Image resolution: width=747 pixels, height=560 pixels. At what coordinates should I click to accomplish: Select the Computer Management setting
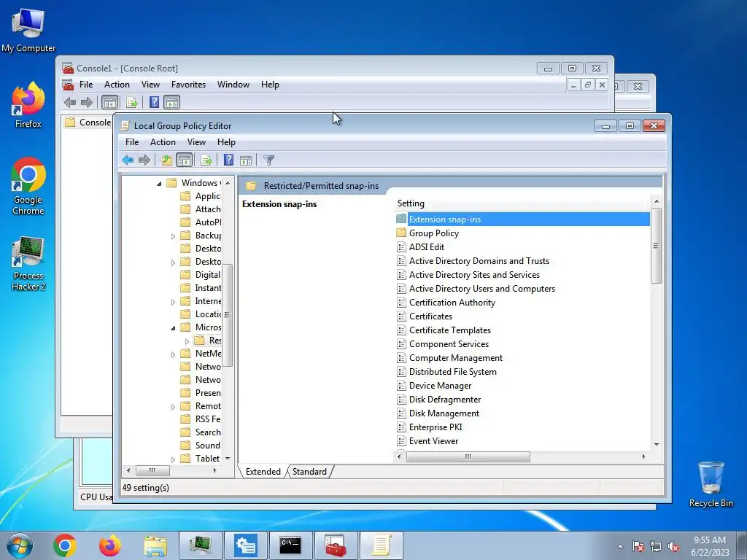point(455,358)
